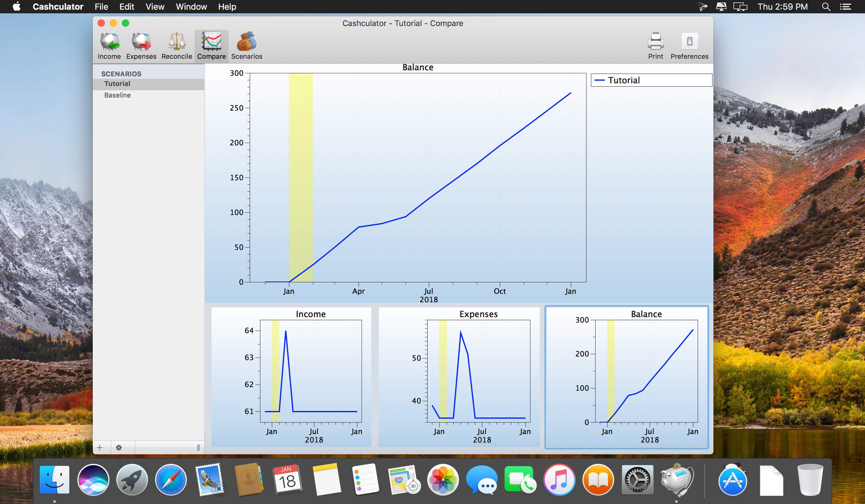Open Spotlight search in menu bar
The width and height of the screenshot is (865, 504).
click(x=826, y=7)
